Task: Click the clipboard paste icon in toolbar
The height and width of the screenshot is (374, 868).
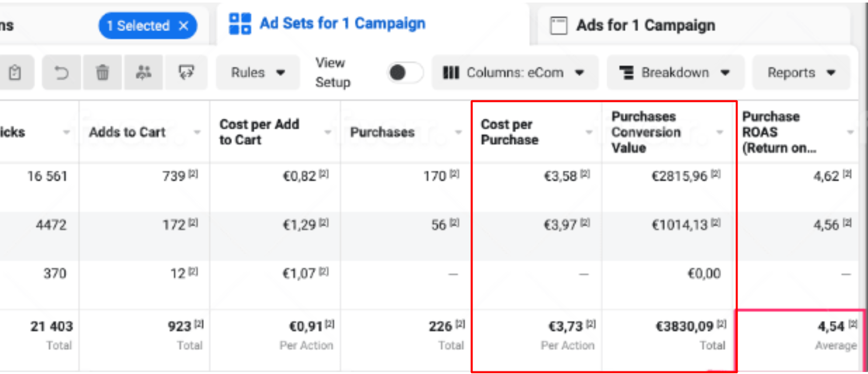Action: click(x=15, y=73)
